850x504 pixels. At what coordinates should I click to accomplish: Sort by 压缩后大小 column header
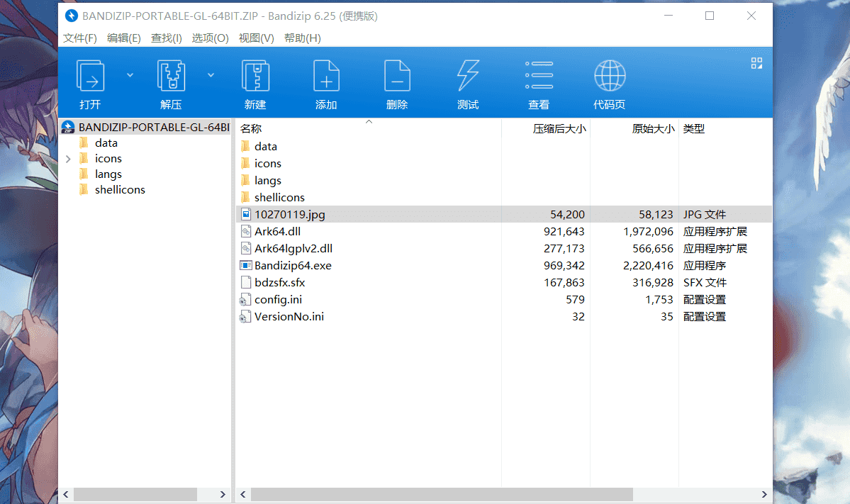click(559, 129)
